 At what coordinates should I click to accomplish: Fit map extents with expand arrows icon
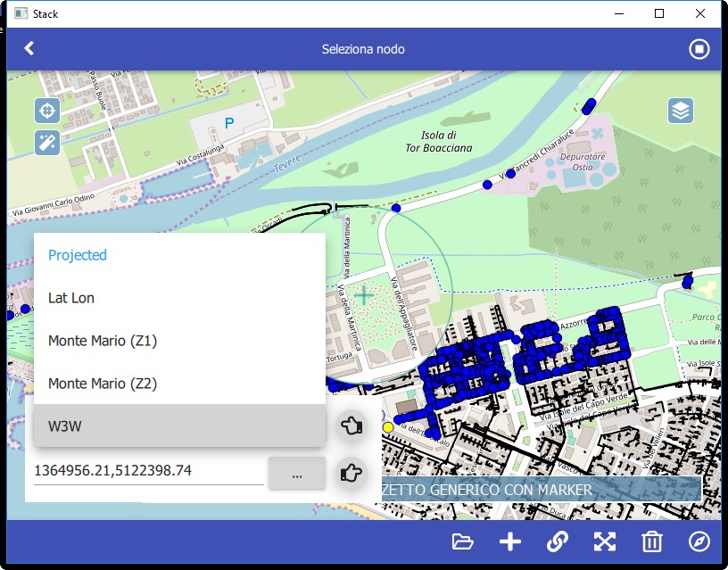pos(605,541)
